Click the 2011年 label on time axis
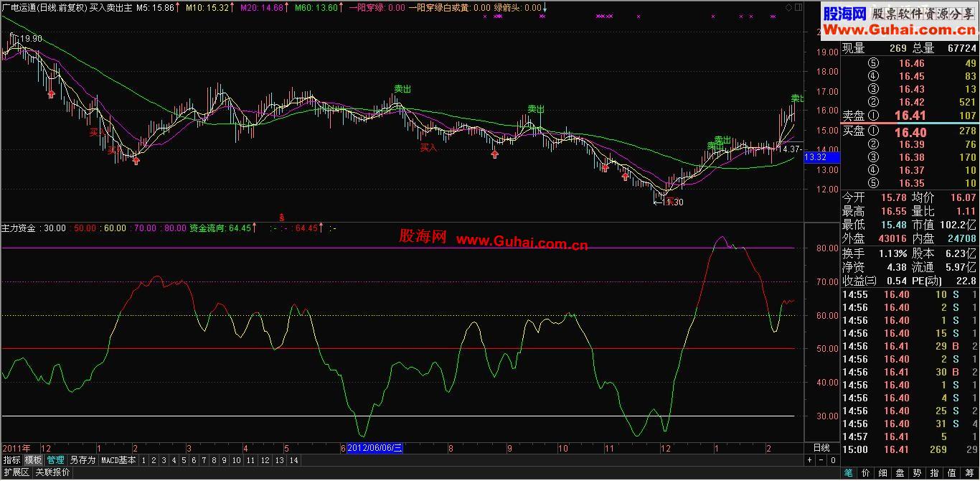Screen dimensions: 980x481 tap(17, 448)
